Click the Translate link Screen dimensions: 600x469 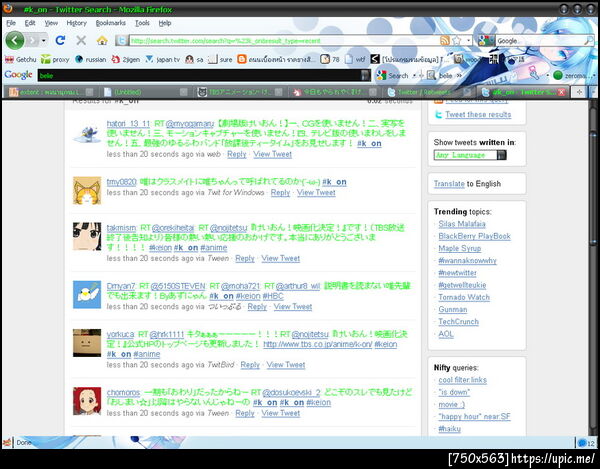pos(449,184)
